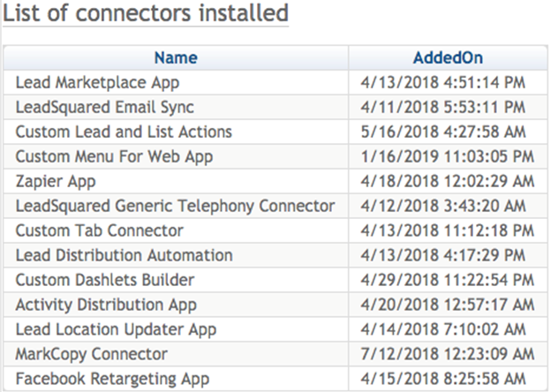Click Custom Tab Connector row
The height and width of the screenshot is (392, 551).
100,231
